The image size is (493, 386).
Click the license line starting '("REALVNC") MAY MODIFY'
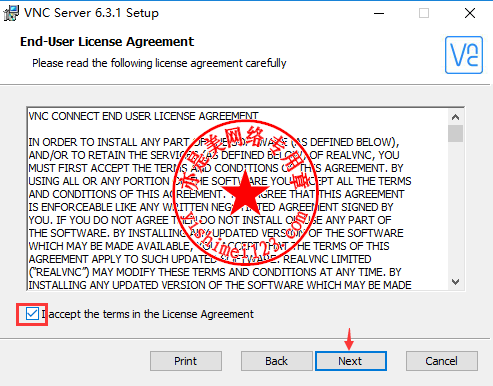click(215, 272)
